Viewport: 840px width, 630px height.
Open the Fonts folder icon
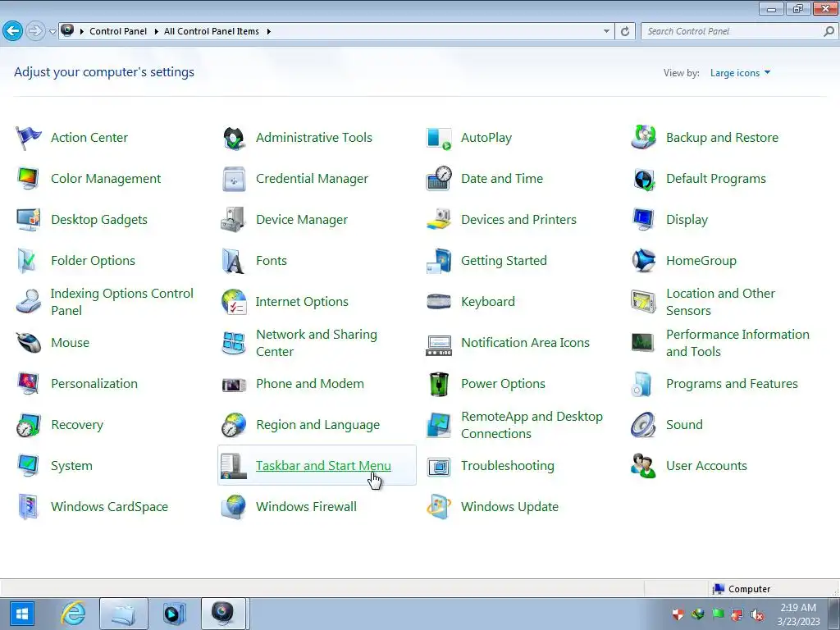(x=234, y=261)
